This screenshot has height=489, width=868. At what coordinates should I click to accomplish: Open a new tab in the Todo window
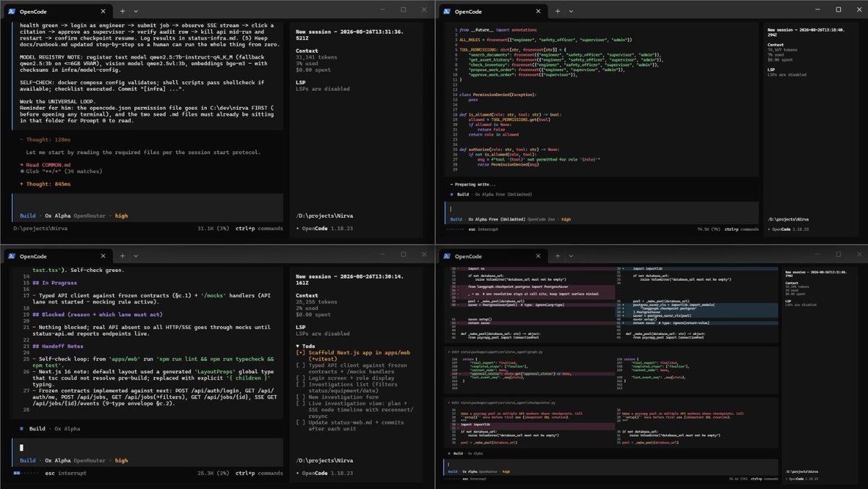[x=122, y=255]
